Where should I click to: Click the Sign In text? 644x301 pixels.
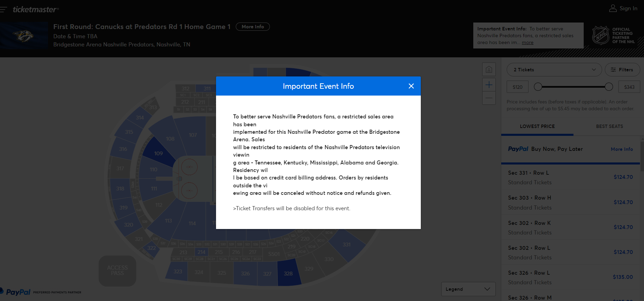click(x=628, y=9)
